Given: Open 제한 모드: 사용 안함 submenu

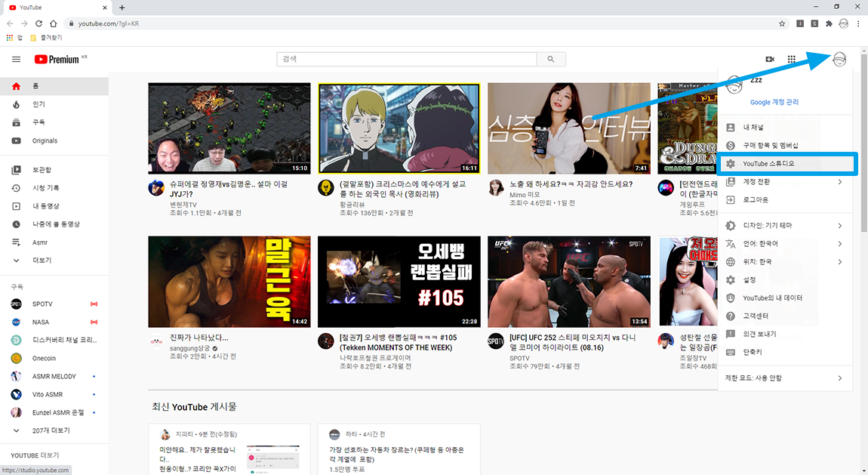Looking at the screenshot, I should pos(785,378).
